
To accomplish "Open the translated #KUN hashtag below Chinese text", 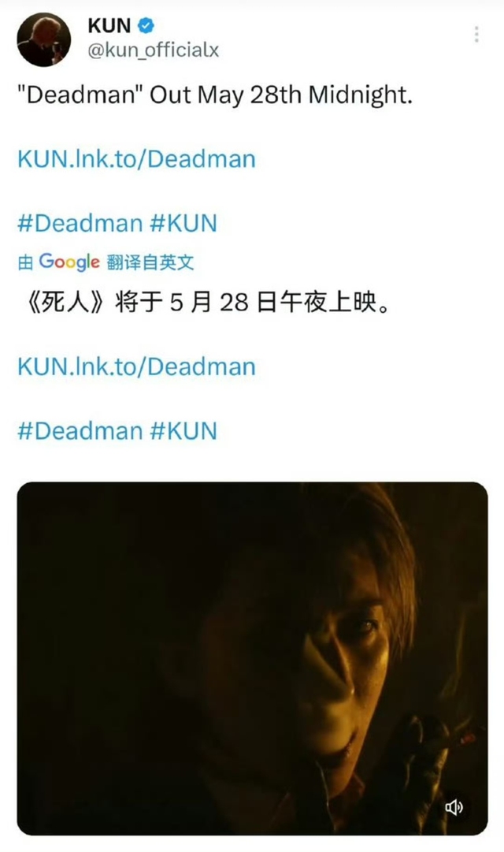I will click(x=183, y=431).
